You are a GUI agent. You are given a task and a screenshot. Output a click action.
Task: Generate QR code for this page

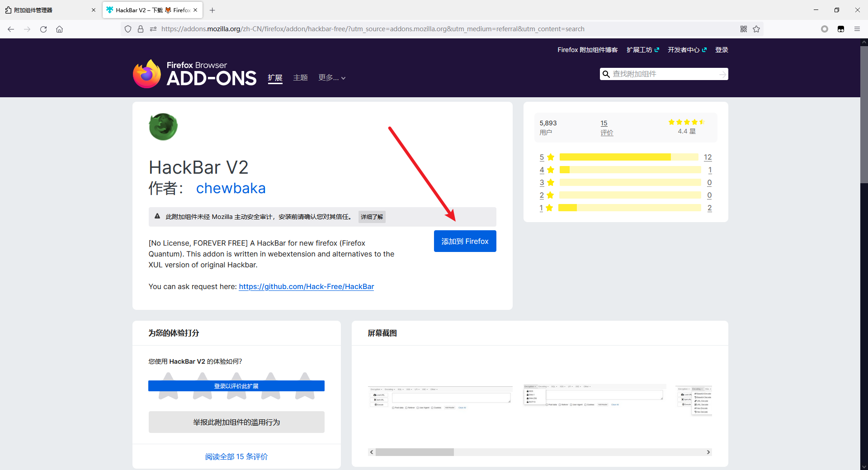point(744,29)
